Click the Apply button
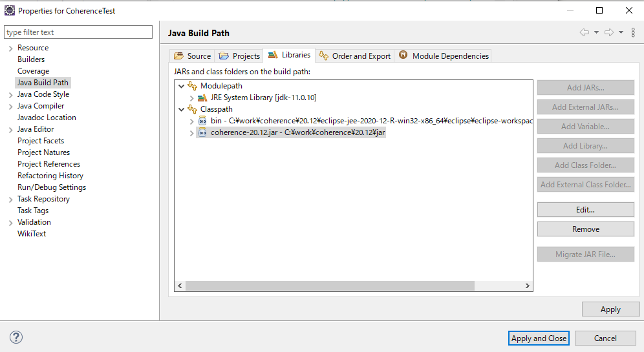This screenshot has width=644, height=352. pos(610,309)
